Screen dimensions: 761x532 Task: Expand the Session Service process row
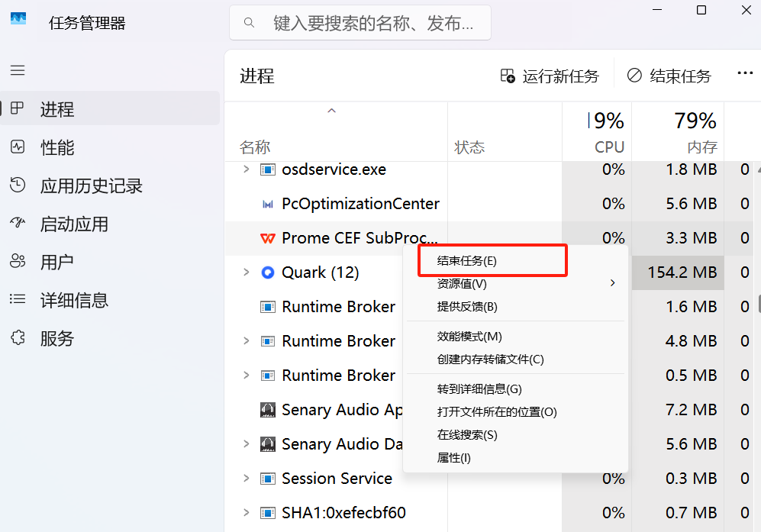tap(246, 479)
